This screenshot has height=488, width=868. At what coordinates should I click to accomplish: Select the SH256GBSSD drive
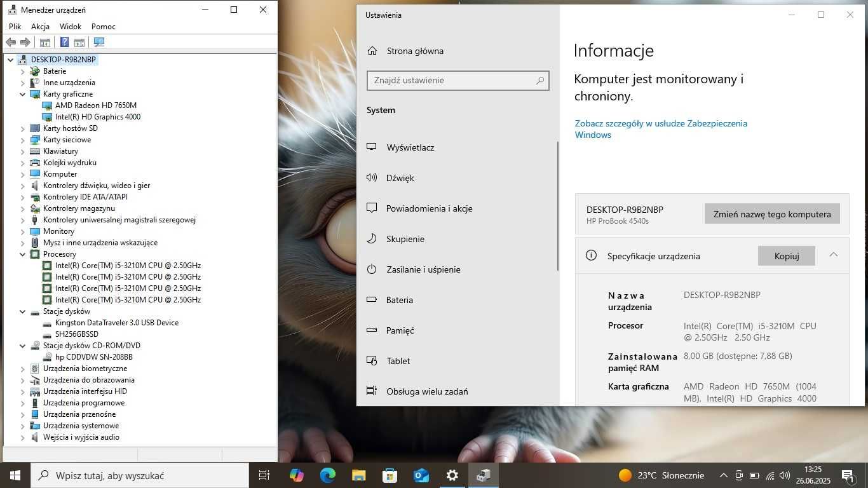pos(77,334)
